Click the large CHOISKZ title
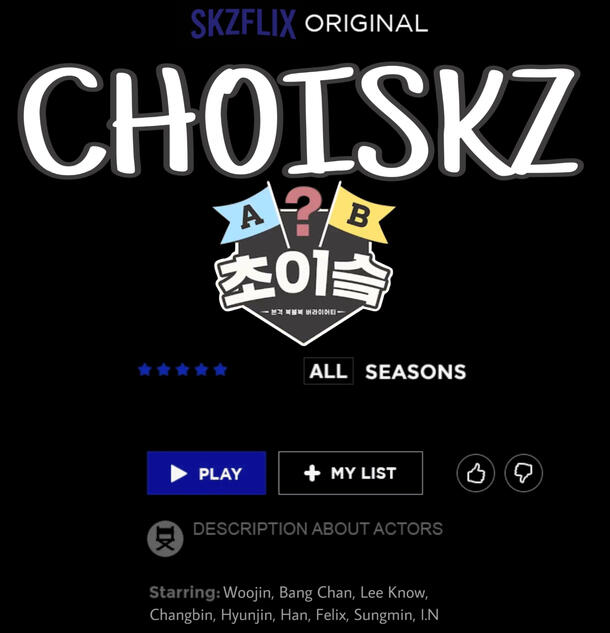610x633 pixels. click(x=301, y=121)
